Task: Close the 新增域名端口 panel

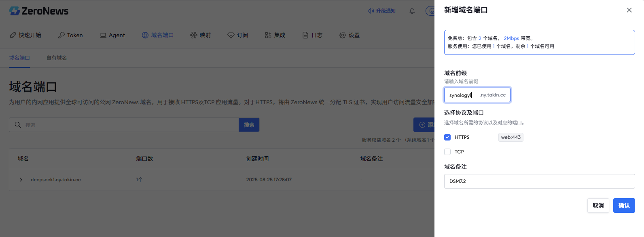Action: click(629, 10)
